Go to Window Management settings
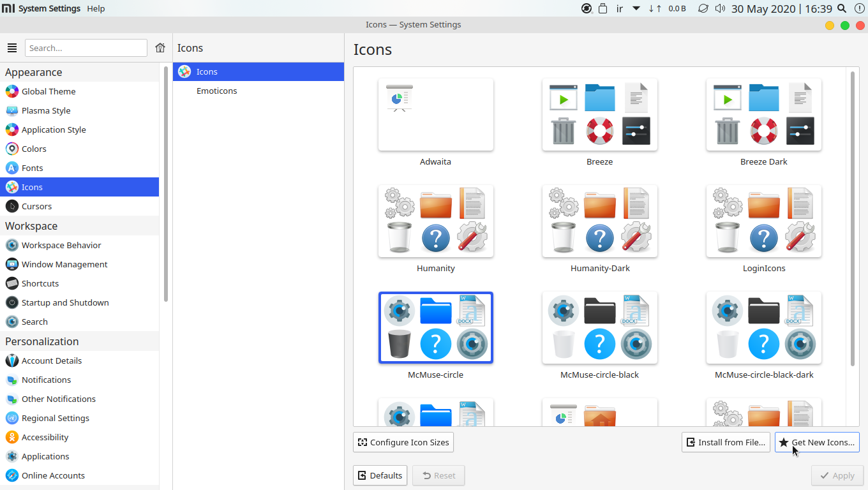 pos(64,264)
